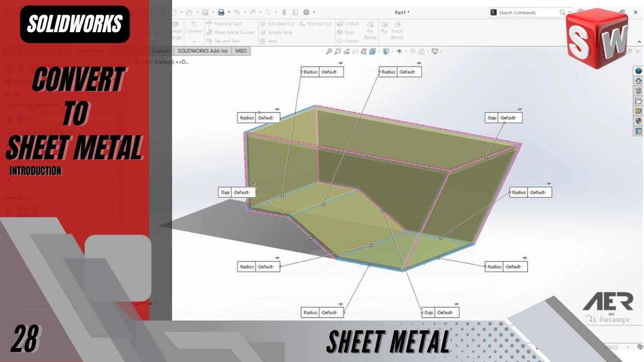This screenshot has height=362, width=644.
Task: Open the View Orientation cube
Action: coord(373,51)
